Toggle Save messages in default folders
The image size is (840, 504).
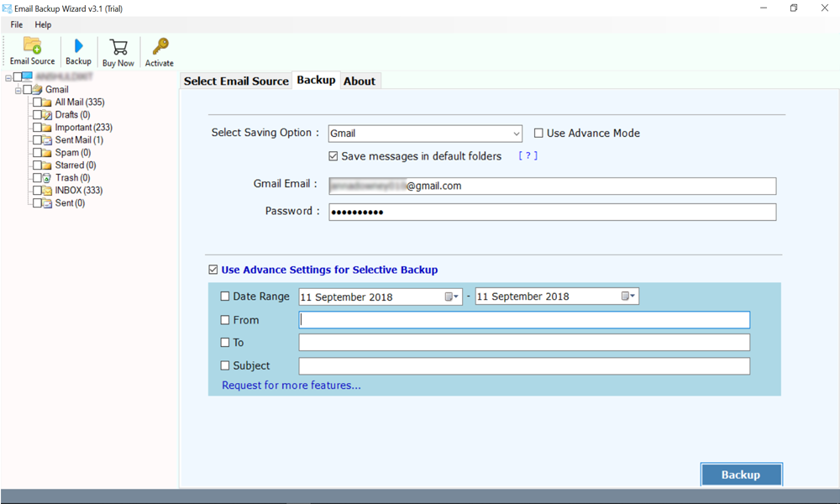(333, 156)
